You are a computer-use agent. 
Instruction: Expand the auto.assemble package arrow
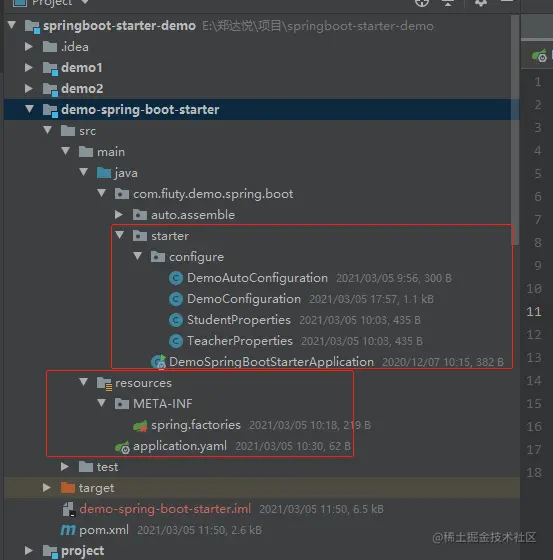click(x=119, y=214)
